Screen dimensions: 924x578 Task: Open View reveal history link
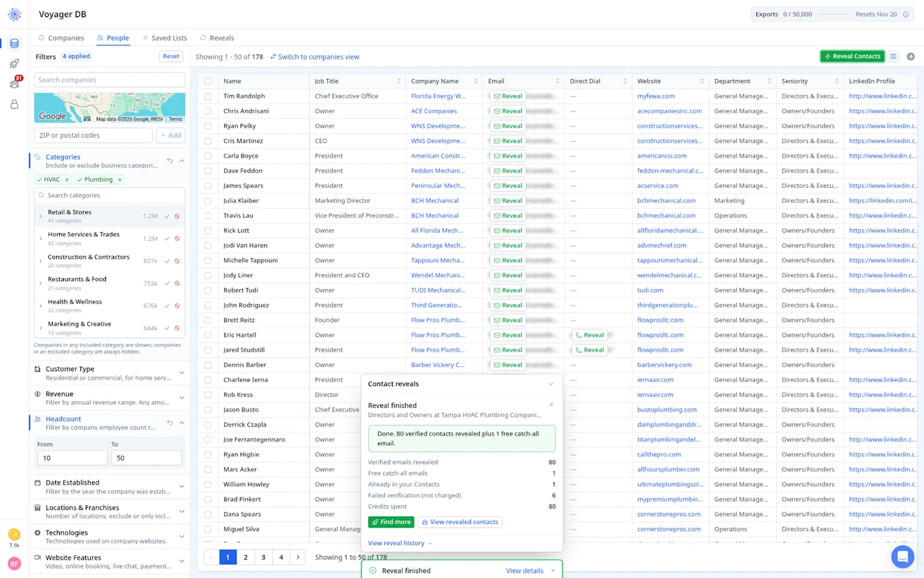click(x=400, y=543)
